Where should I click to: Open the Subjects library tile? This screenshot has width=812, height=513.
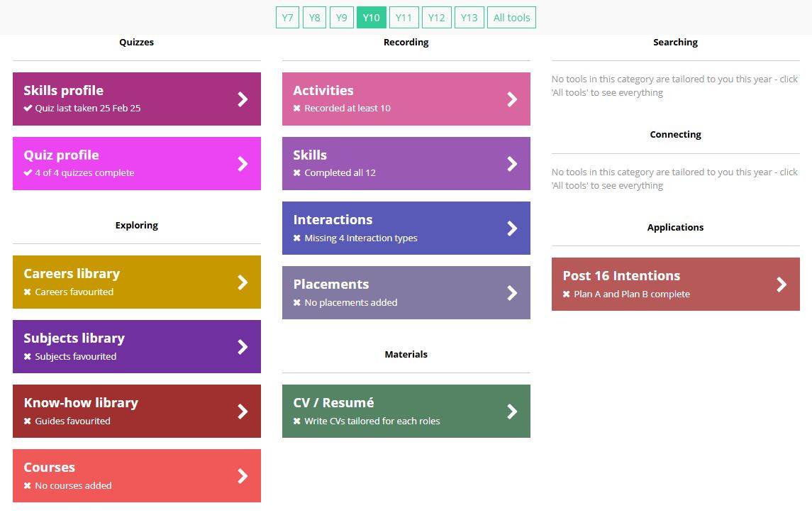click(136, 346)
